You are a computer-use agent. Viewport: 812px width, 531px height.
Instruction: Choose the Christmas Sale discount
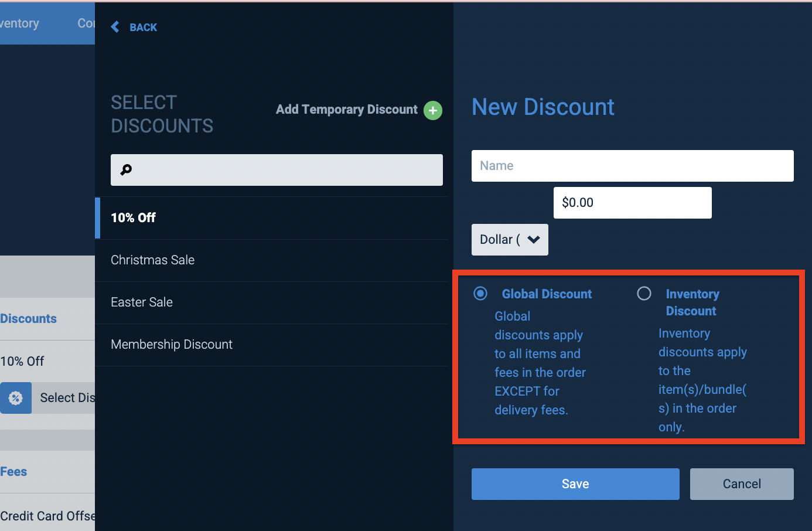(152, 260)
